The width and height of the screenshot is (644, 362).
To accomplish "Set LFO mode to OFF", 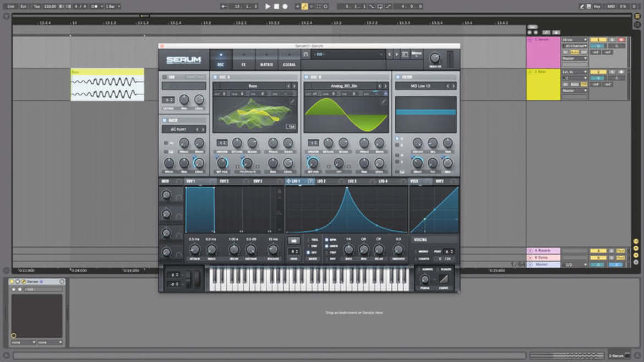I will point(309,252).
